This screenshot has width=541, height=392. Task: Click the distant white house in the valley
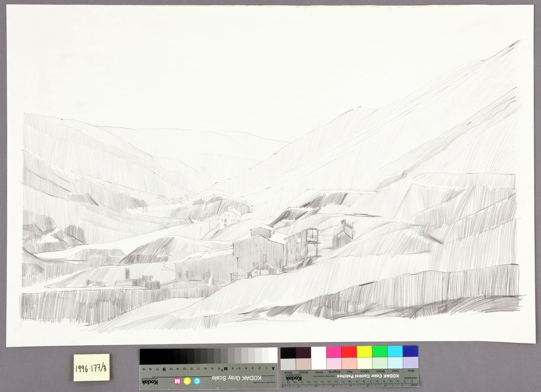(231, 216)
